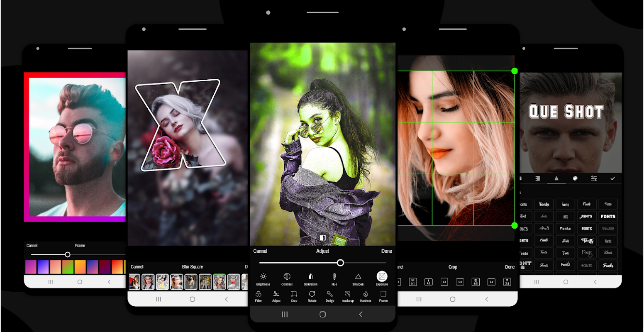Select the 'Que Shot' text overlay
Image resolution: width=644 pixels, height=332 pixels.
[566, 112]
